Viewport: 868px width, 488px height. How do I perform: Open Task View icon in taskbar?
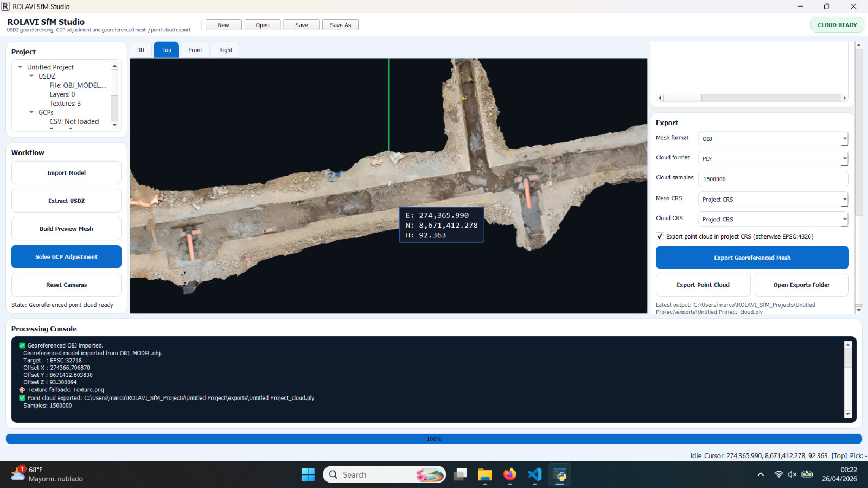[x=461, y=474]
